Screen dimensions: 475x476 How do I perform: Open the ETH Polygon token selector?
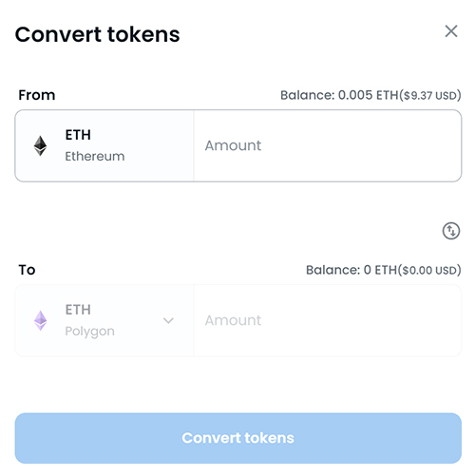point(104,320)
